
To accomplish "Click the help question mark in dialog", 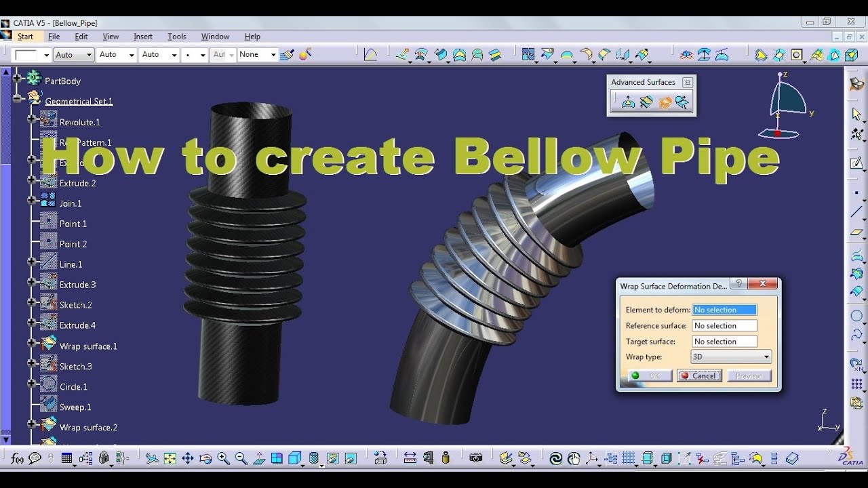I will tap(739, 284).
